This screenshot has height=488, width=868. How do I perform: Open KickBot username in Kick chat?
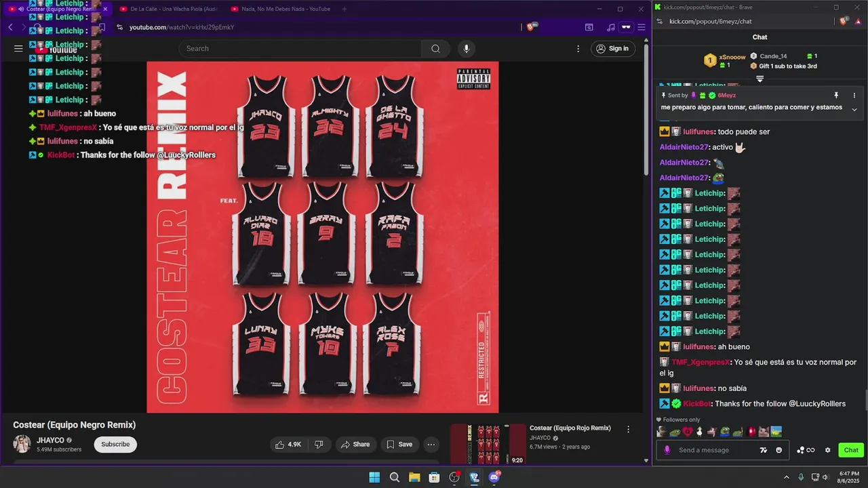point(697,404)
